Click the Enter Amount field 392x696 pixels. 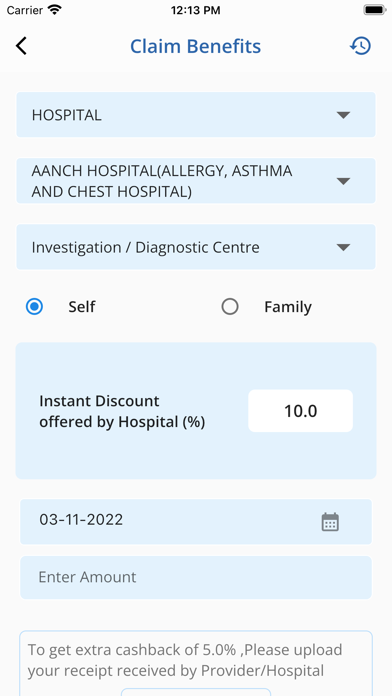coord(196,577)
